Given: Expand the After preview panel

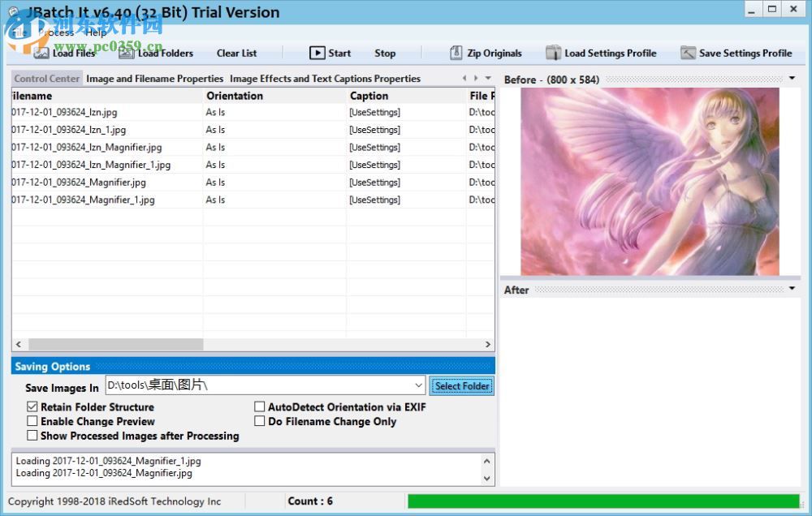Looking at the screenshot, I should (x=792, y=288).
